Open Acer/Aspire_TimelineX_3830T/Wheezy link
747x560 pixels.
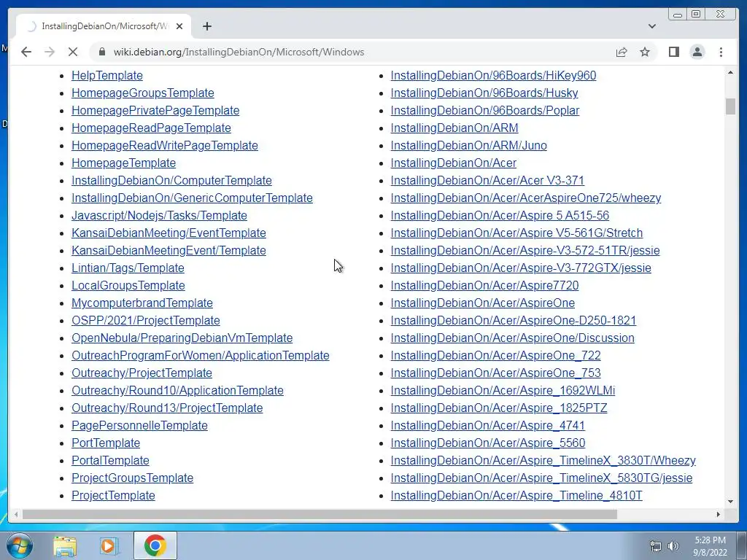[x=543, y=461]
